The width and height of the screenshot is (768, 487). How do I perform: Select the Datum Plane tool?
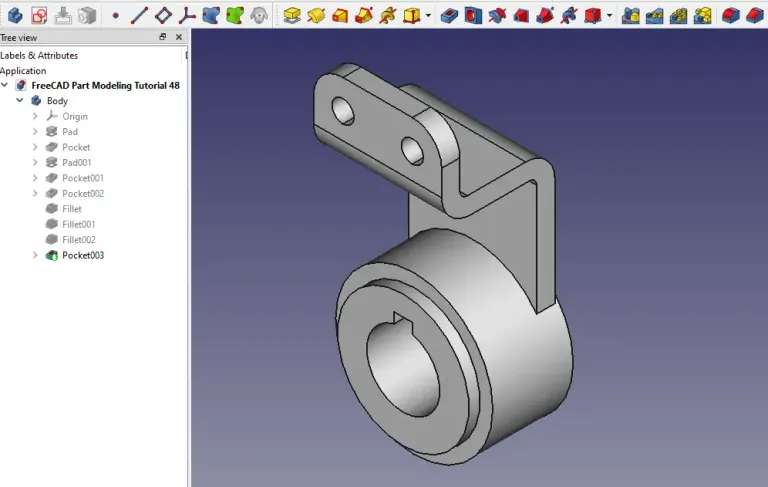click(x=163, y=15)
